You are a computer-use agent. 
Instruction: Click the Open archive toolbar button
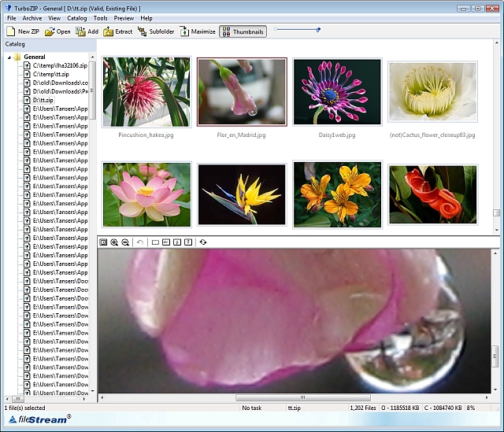(x=57, y=31)
